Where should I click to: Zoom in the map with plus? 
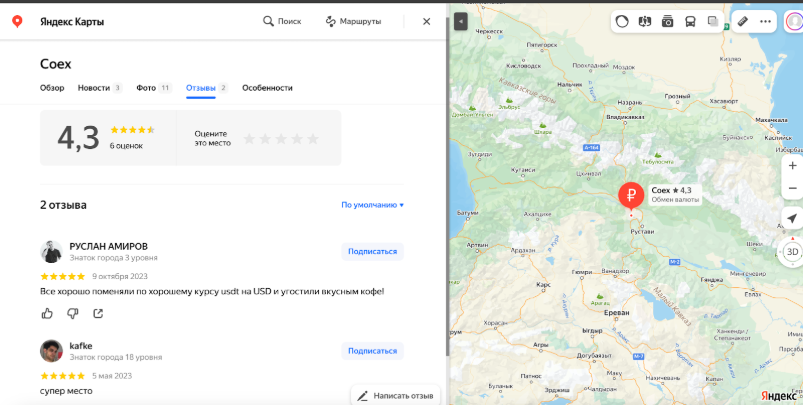pos(792,166)
